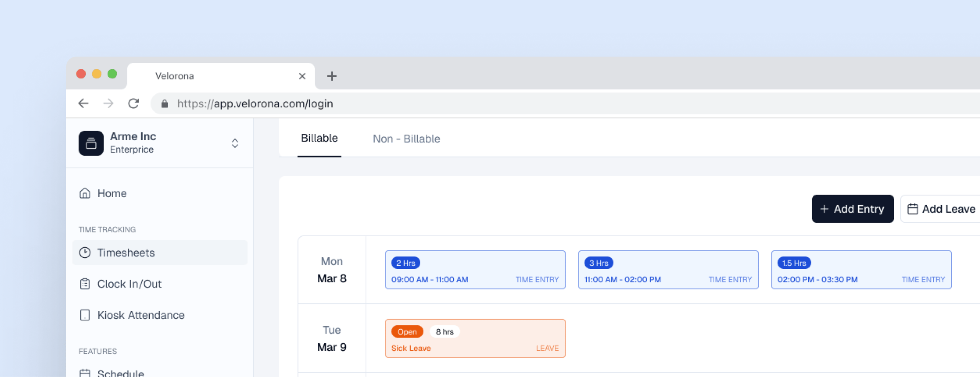Go to Clock In/Out

[x=129, y=284]
